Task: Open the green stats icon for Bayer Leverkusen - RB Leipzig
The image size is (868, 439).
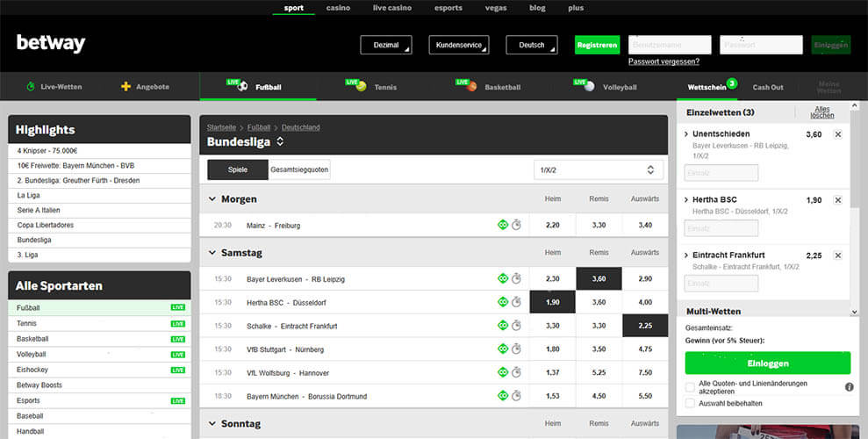Action: pyautogui.click(x=503, y=278)
